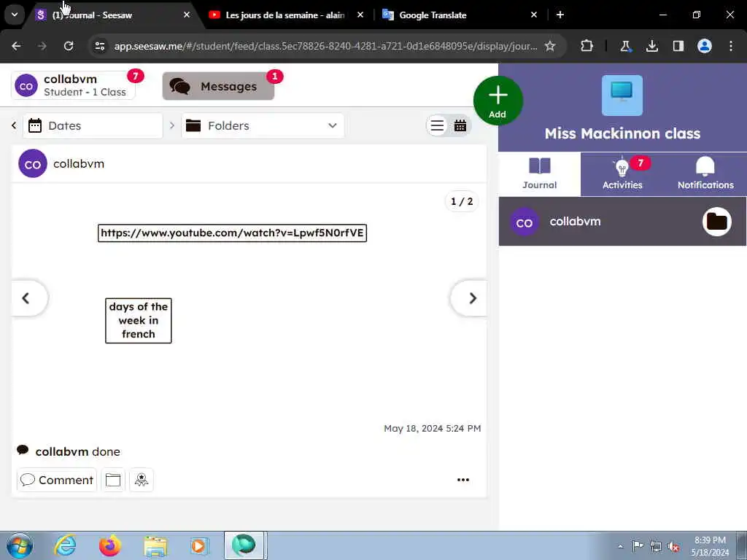Click the Miss Mackinnon class title
The image size is (747, 560).
point(622,133)
